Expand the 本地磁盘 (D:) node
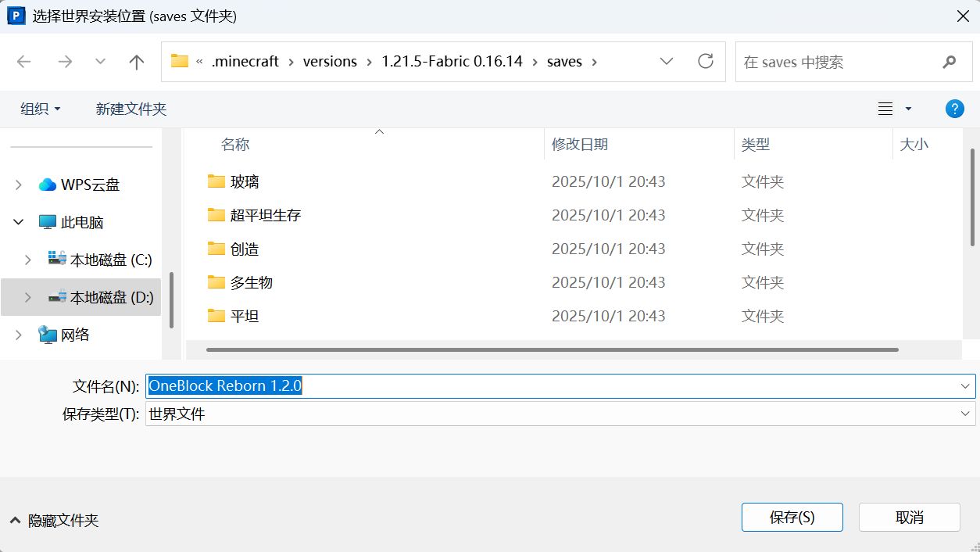 click(x=28, y=297)
